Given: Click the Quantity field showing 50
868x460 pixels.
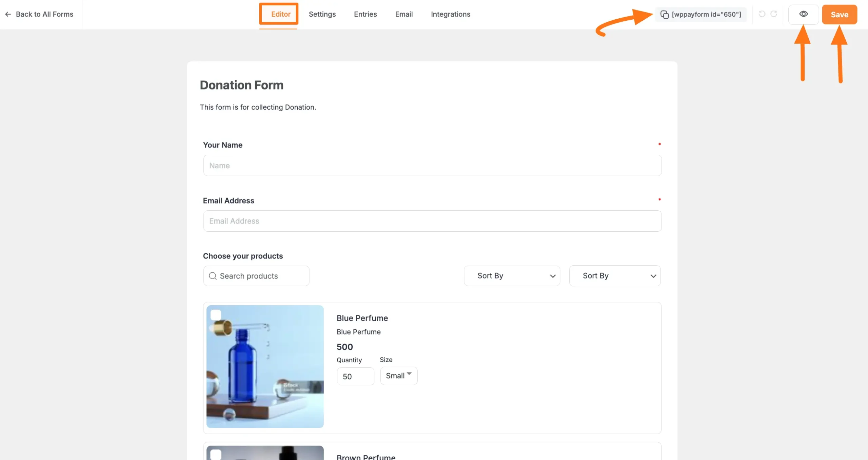Looking at the screenshot, I should 355,376.
